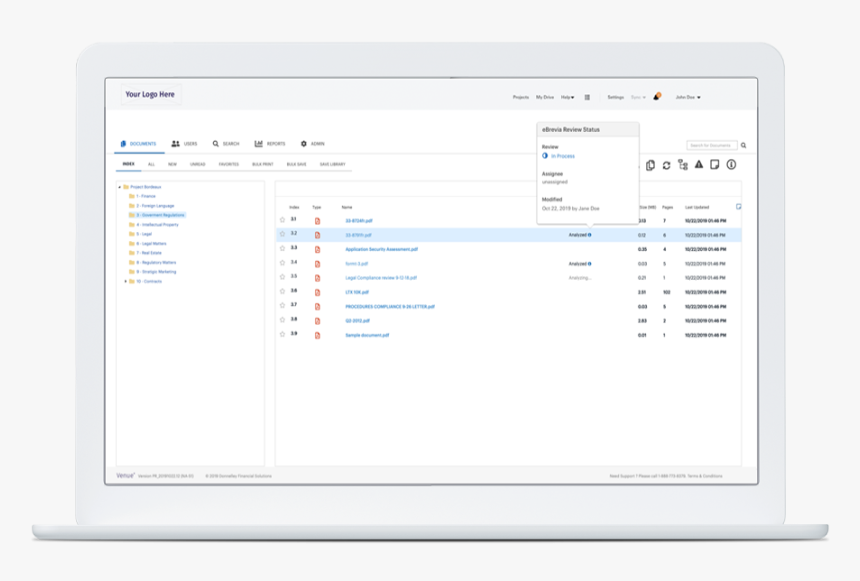Click the Search for Documents field

[711, 146]
